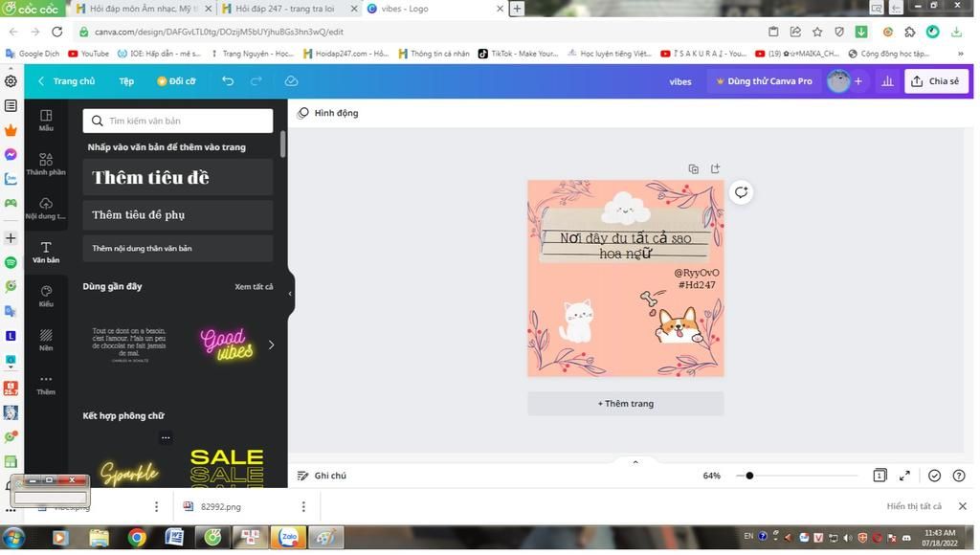Open the insights chart icon
The image size is (980, 555).
coord(887,81)
